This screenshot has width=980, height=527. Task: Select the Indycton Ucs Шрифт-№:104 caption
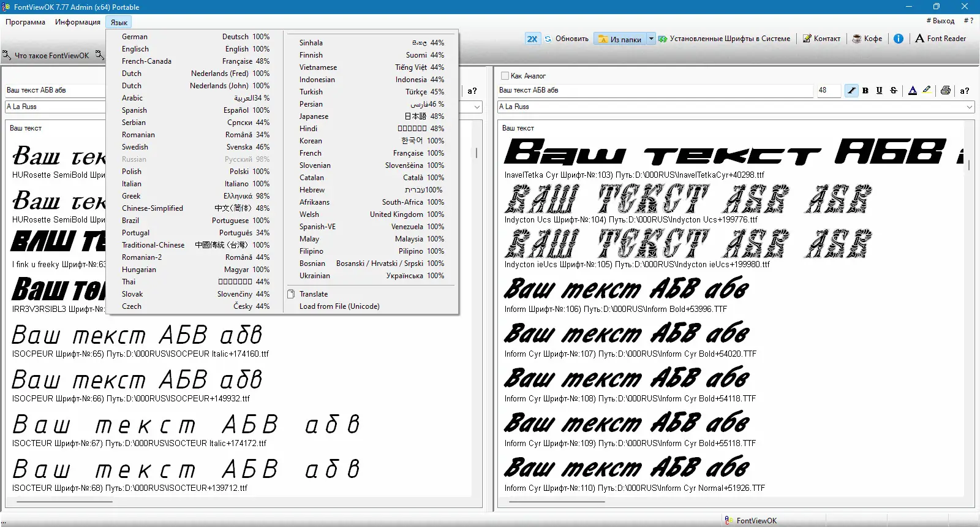pyautogui.click(x=631, y=219)
